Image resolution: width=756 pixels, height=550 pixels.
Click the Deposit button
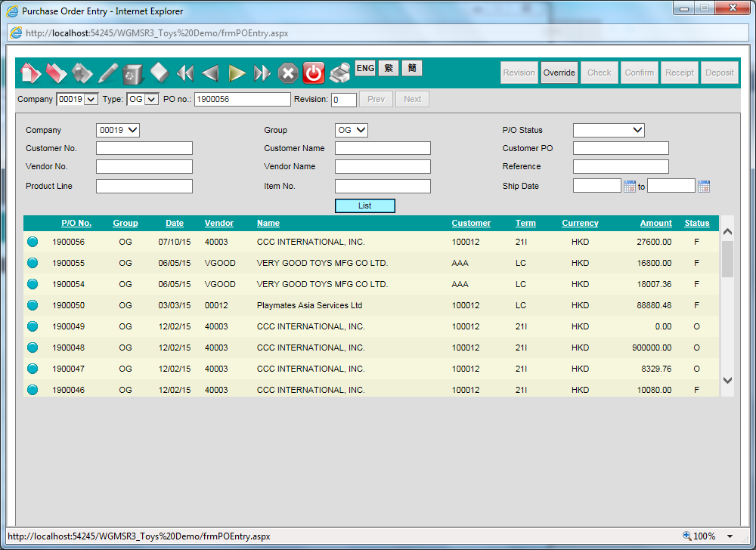click(x=720, y=73)
